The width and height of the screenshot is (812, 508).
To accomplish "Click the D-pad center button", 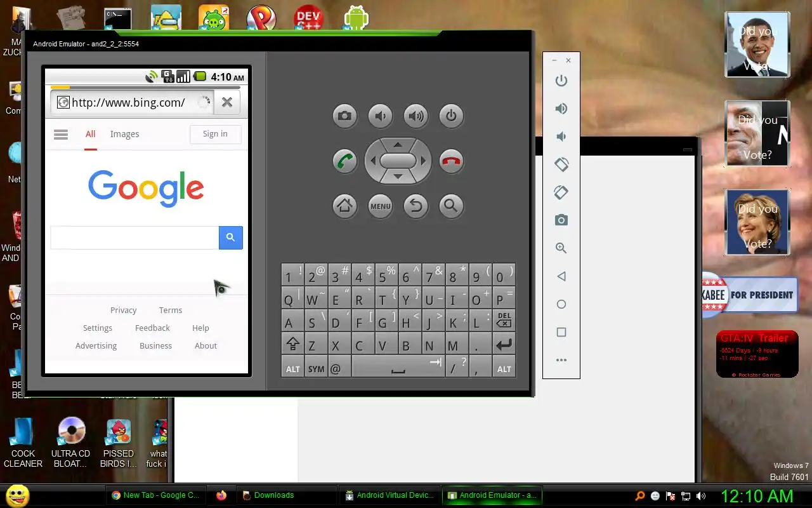I will click(x=398, y=161).
